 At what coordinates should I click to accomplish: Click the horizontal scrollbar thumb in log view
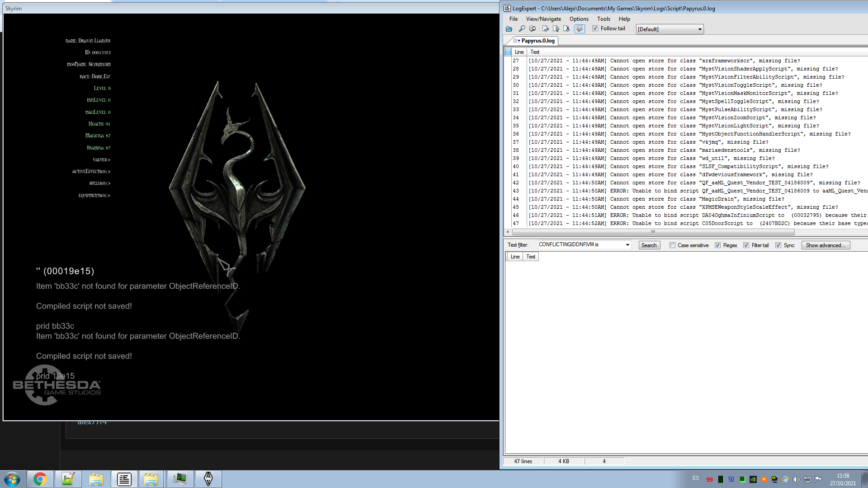(x=653, y=232)
